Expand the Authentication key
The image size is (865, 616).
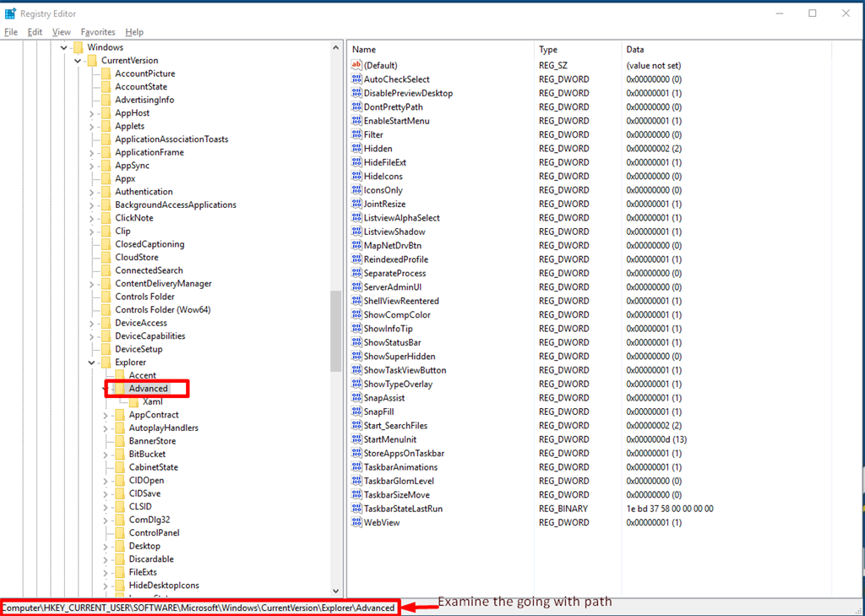point(91,192)
